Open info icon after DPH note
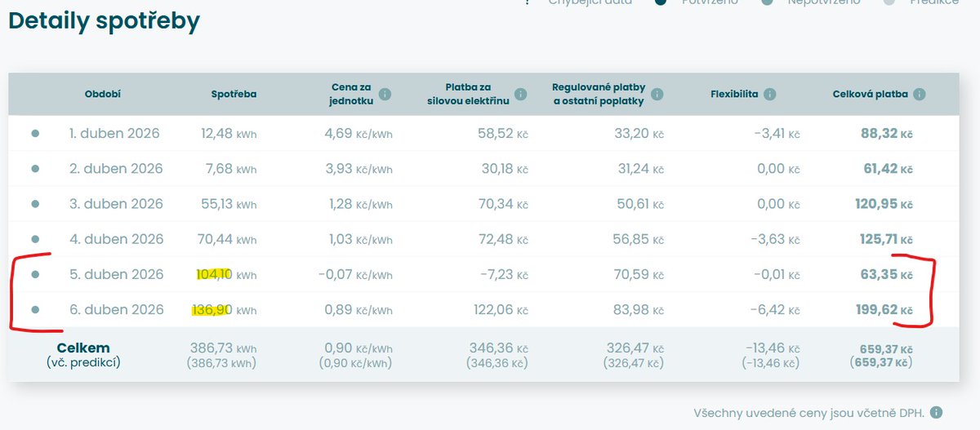This screenshot has height=430, width=980. 936,413
